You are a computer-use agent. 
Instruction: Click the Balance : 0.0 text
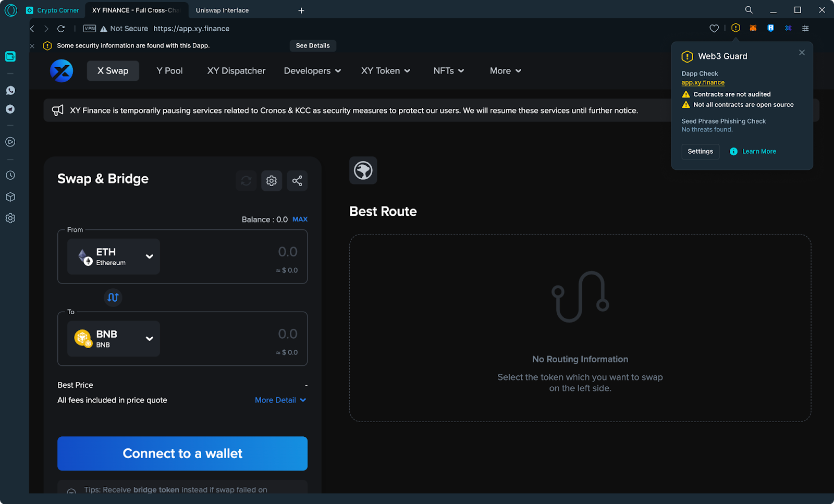point(264,219)
